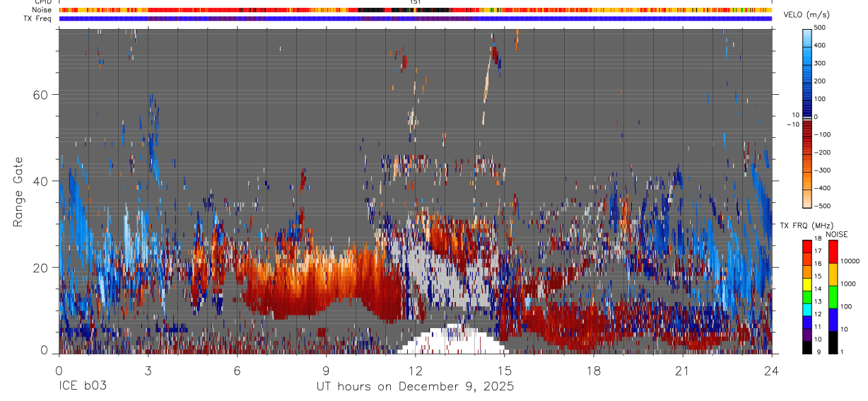
Task: Click the UT hour axis tick label '21'
Action: pyautogui.click(x=683, y=371)
